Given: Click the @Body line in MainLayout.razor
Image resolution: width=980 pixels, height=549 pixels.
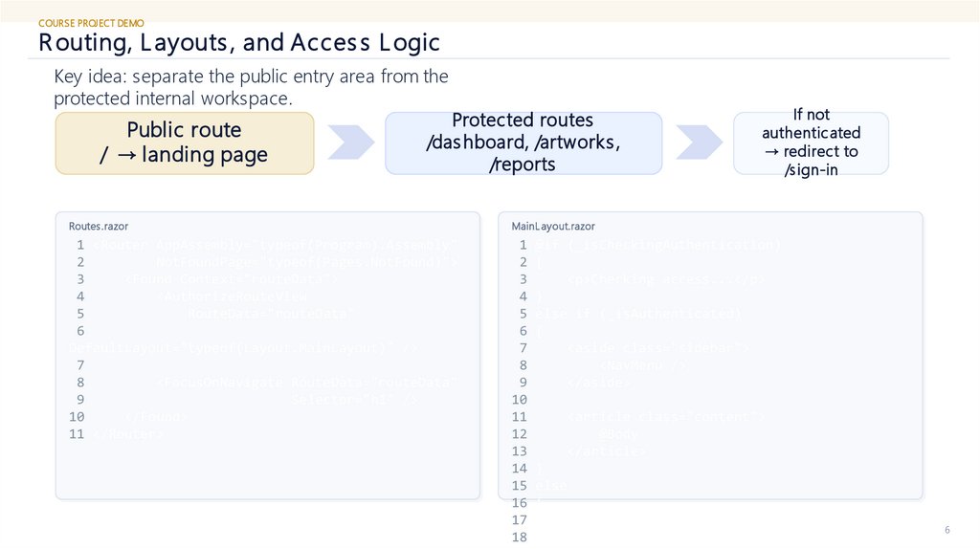Looking at the screenshot, I should click(617, 434).
